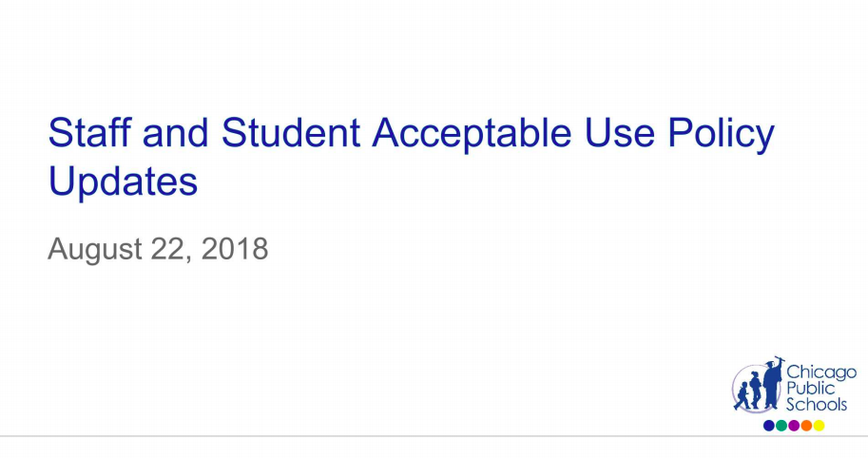Select the yellow dot under the logo
868x458 pixels.
819,426
